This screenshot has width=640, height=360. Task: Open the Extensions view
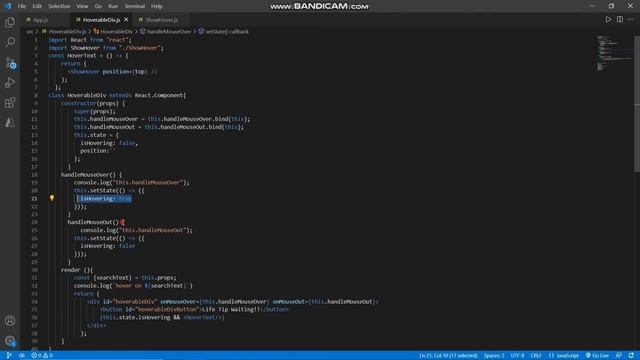[10, 102]
